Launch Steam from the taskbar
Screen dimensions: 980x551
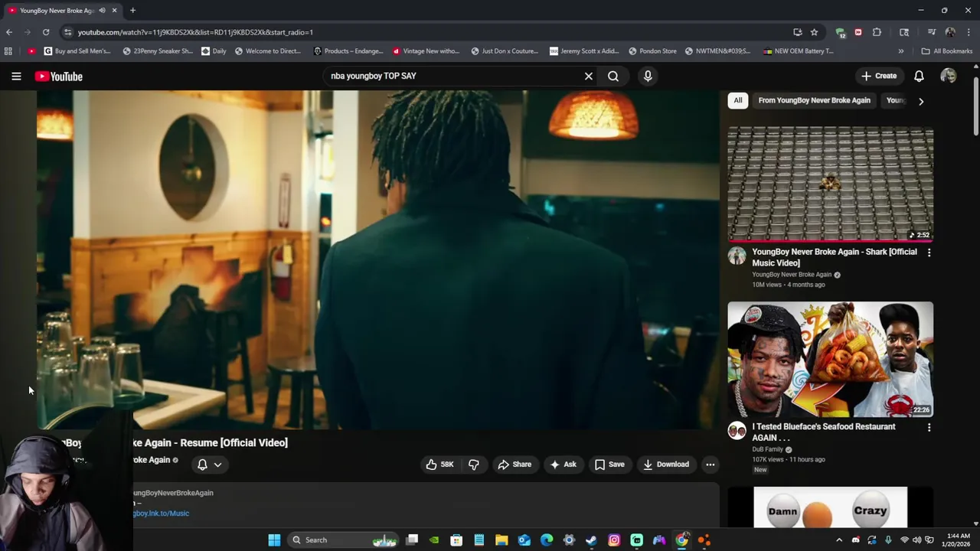[x=591, y=540]
